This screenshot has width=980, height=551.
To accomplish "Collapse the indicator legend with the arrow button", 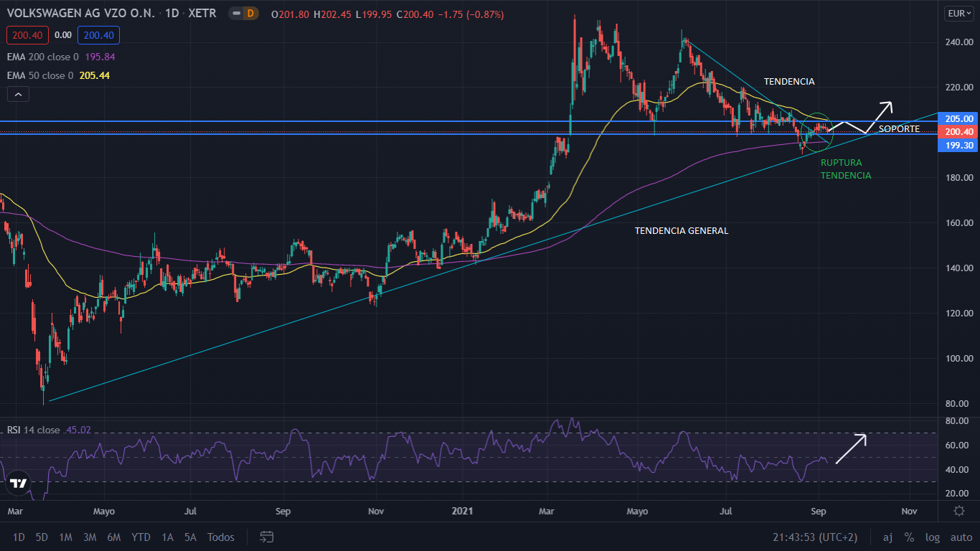I will coord(18,93).
